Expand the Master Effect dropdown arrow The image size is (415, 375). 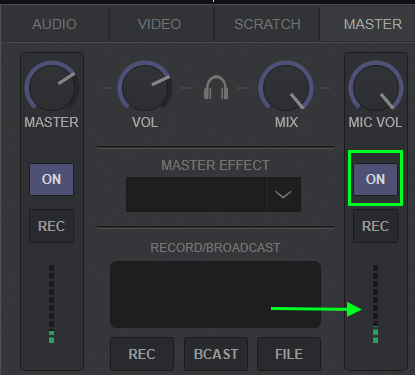pos(284,195)
